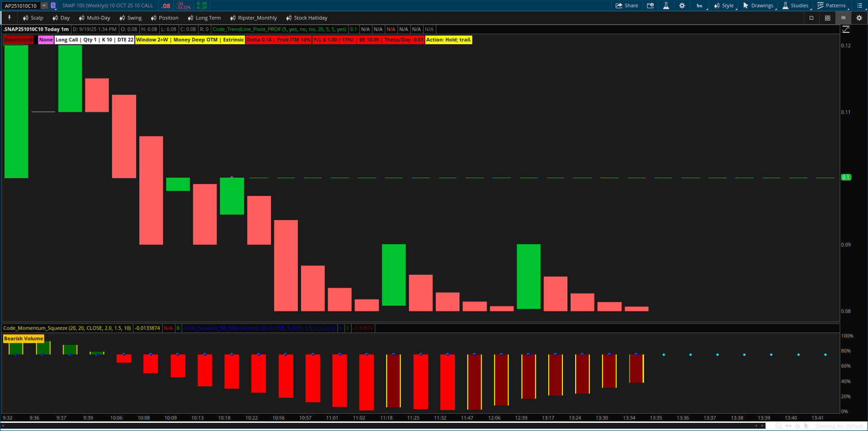Expand the symbol selector dropdown arrow
The height and width of the screenshot is (431, 868).
(x=44, y=5)
